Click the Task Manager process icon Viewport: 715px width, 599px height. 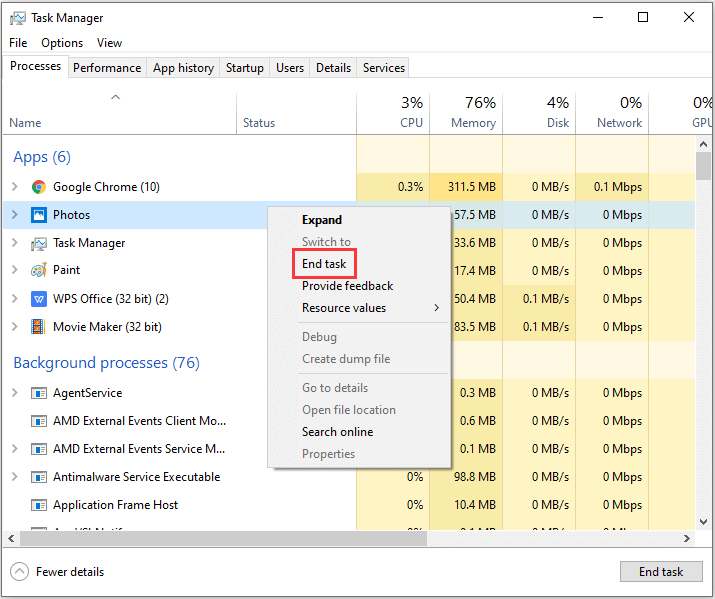click(x=39, y=243)
